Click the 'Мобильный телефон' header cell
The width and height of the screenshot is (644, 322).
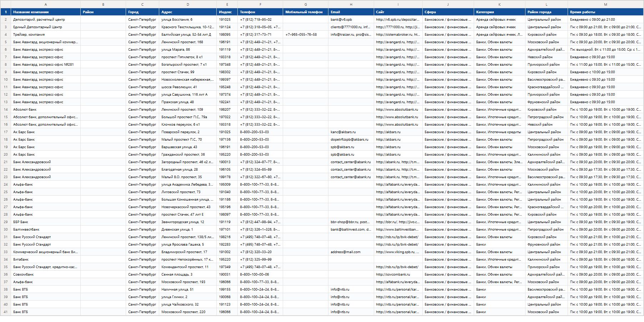click(x=306, y=12)
